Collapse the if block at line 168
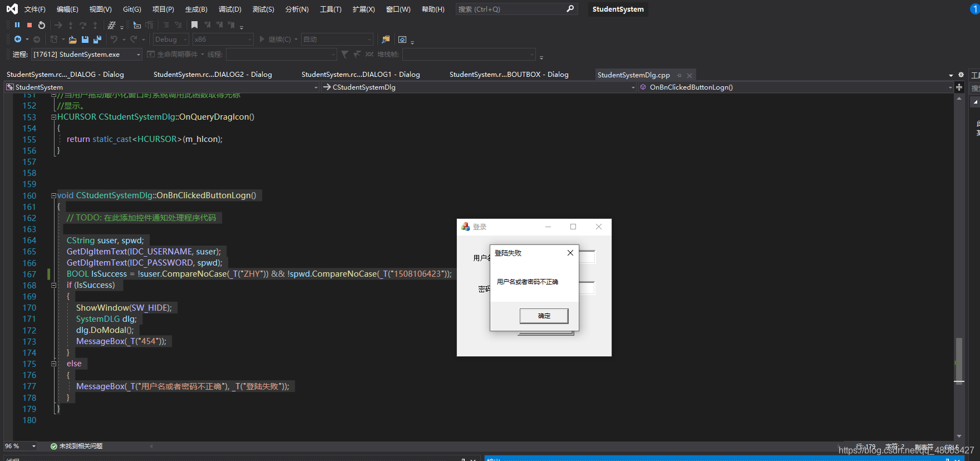This screenshot has width=980, height=461. point(54,285)
